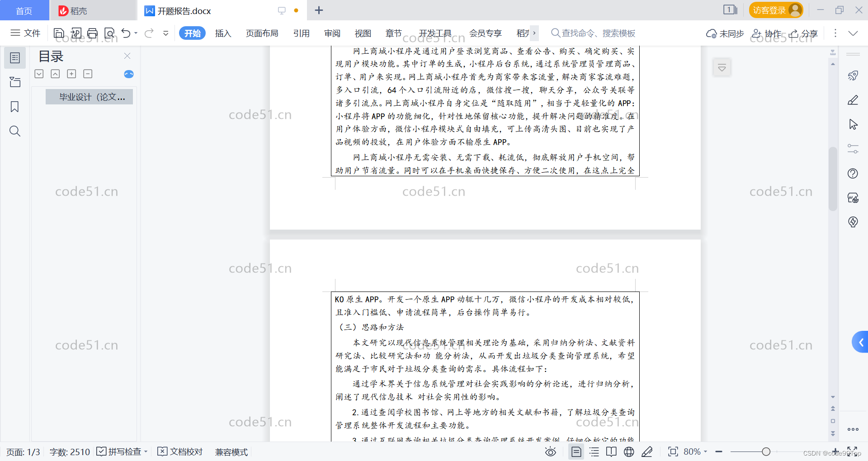This screenshot has height=461, width=868.
Task: Open the window count icon
Action: [730, 10]
